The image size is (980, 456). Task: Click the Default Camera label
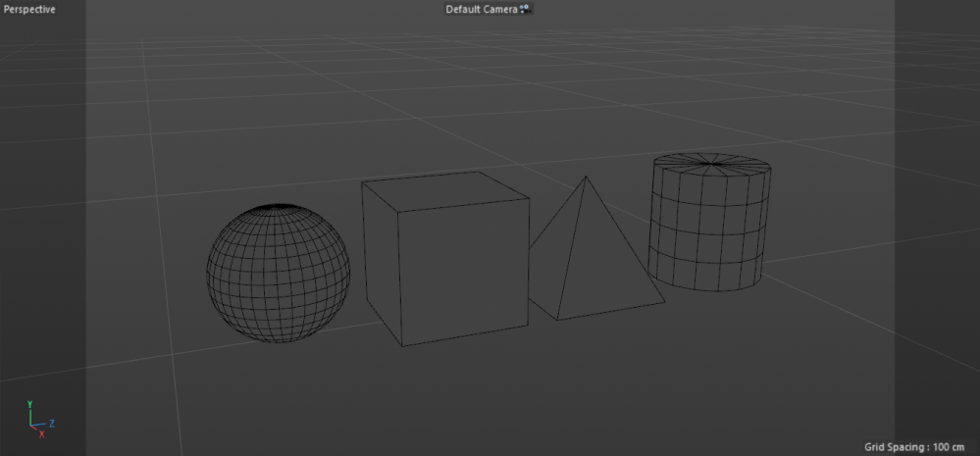pos(482,10)
